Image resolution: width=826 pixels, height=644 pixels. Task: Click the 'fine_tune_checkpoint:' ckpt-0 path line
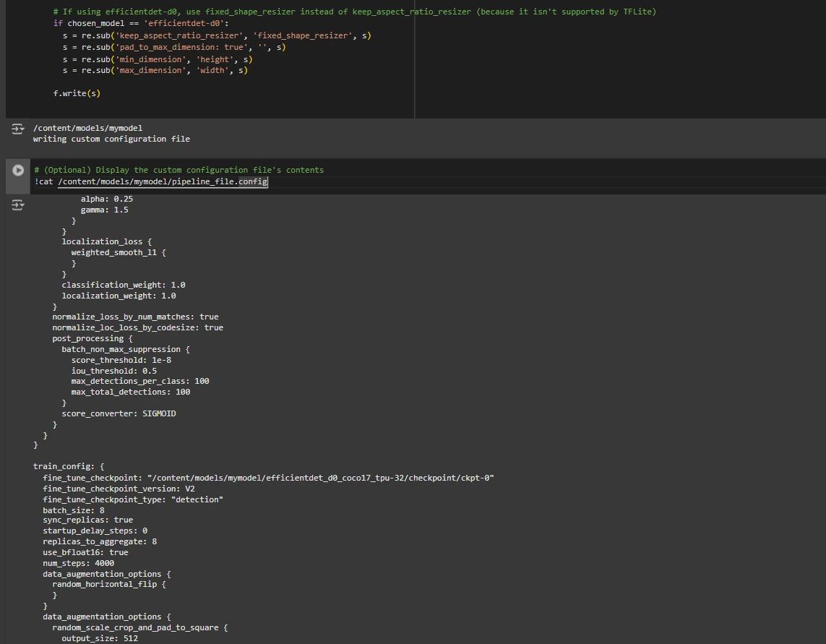[x=268, y=478]
